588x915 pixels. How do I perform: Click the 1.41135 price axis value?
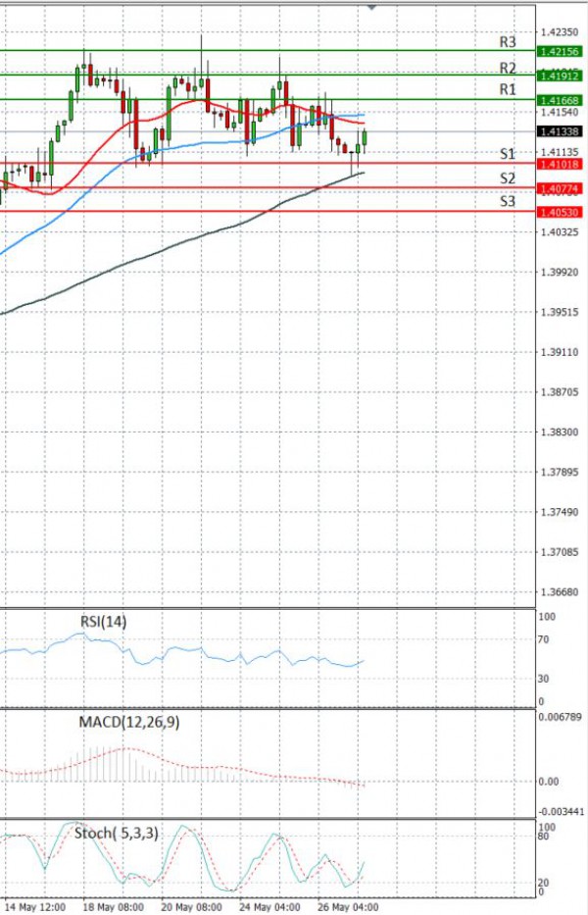point(560,152)
